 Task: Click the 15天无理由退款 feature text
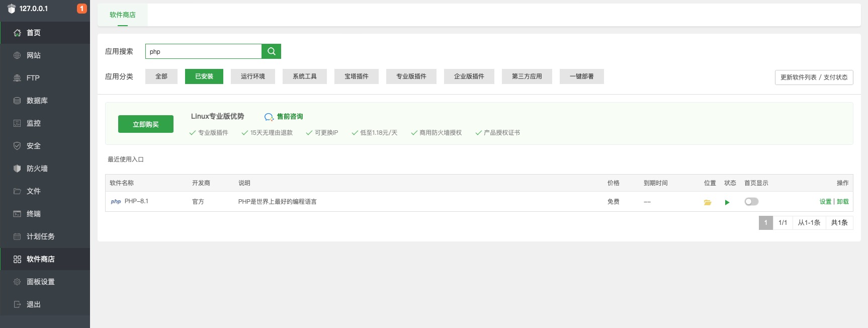tap(272, 133)
